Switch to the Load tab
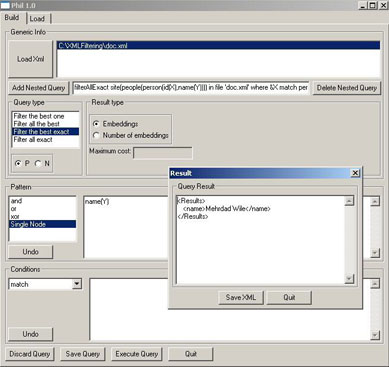Image resolution: width=389 pixels, height=367 pixels. (x=37, y=19)
